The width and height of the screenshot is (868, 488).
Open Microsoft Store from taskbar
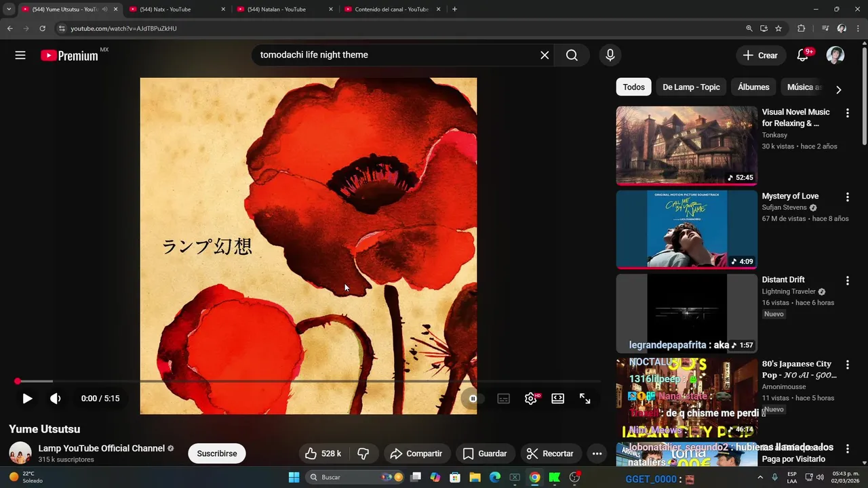click(455, 477)
